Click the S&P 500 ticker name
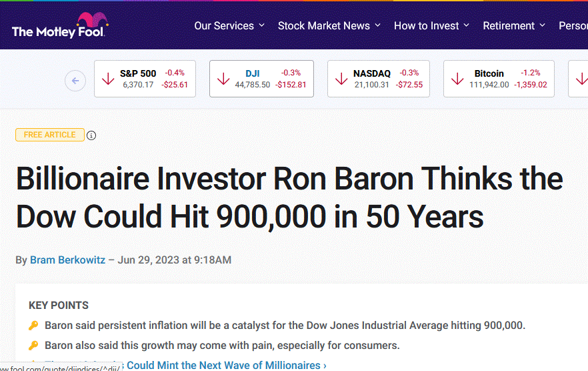This screenshot has height=371, width=588. 138,73
